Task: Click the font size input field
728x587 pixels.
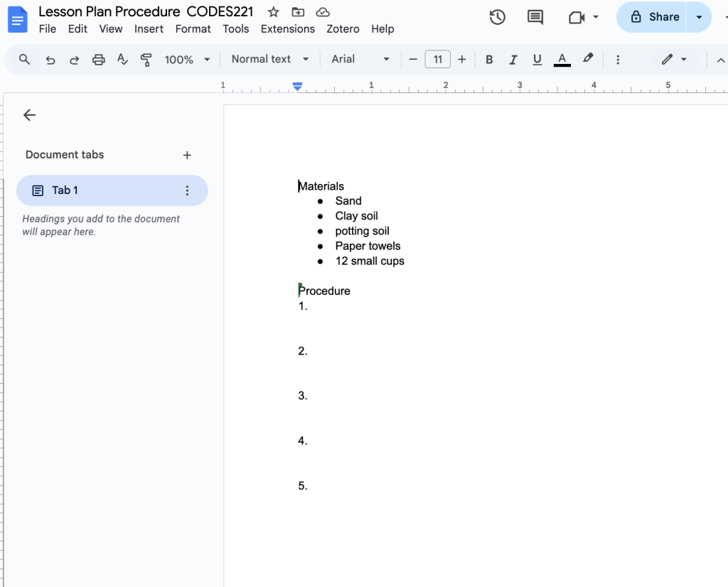Action: click(x=437, y=60)
